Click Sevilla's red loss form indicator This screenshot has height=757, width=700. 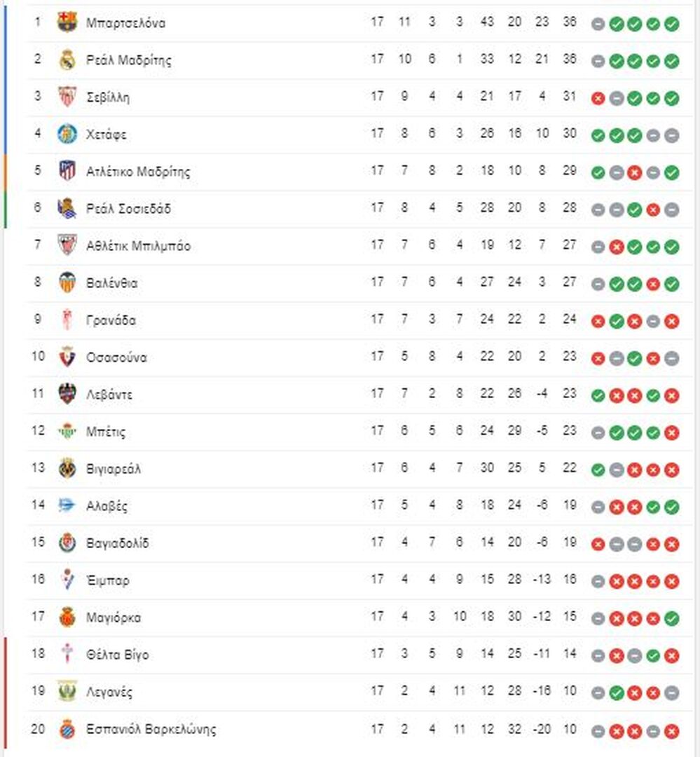click(x=598, y=98)
